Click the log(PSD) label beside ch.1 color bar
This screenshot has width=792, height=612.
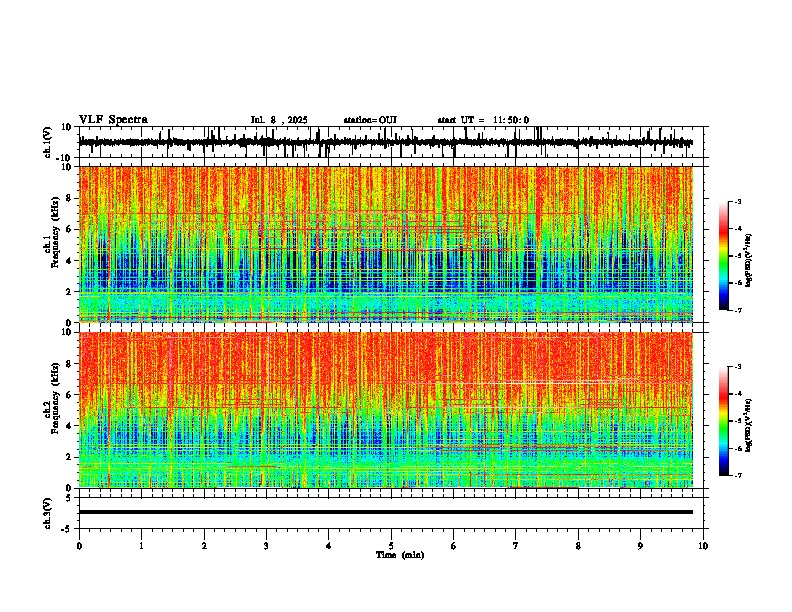[x=749, y=261]
